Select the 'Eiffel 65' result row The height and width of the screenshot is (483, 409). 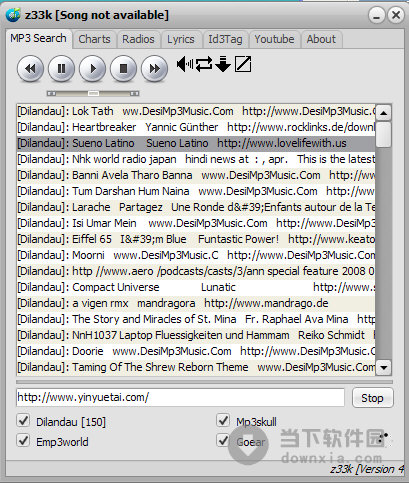pyautogui.click(x=196, y=239)
